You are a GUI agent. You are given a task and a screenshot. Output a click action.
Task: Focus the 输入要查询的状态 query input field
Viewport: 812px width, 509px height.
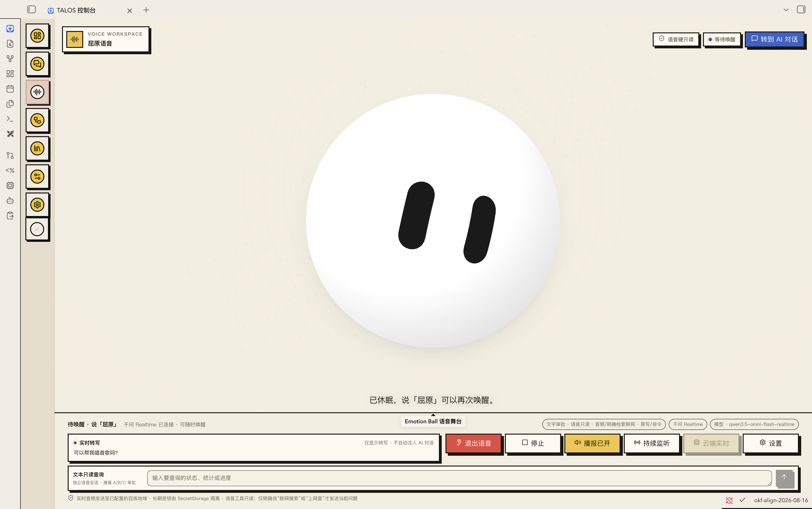[x=459, y=478]
